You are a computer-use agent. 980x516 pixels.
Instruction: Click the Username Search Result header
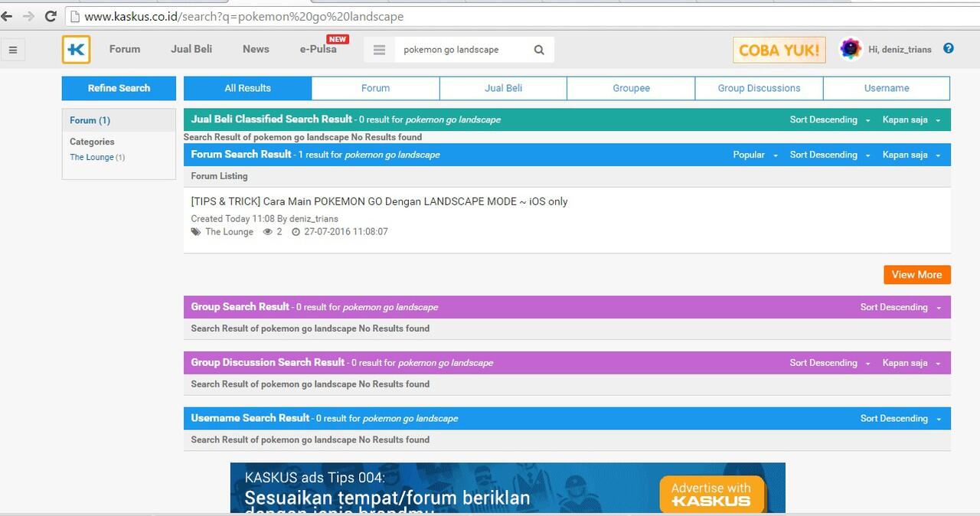(250, 418)
